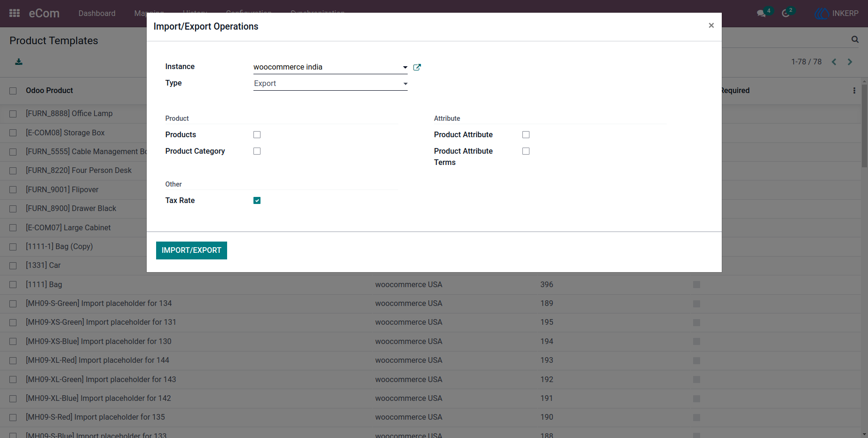Viewport: 868px width, 438px height.
Task: Go to next page arrow
Action: coord(850,62)
